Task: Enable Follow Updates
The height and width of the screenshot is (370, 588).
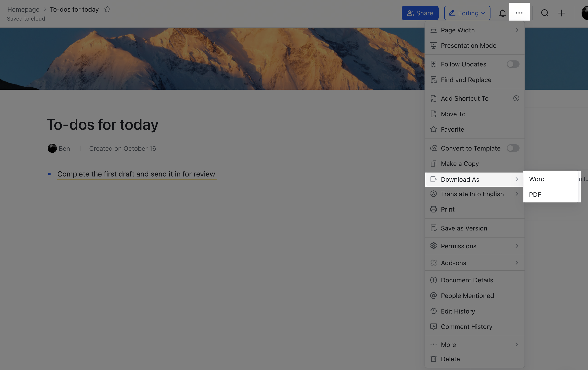Action: [513, 64]
